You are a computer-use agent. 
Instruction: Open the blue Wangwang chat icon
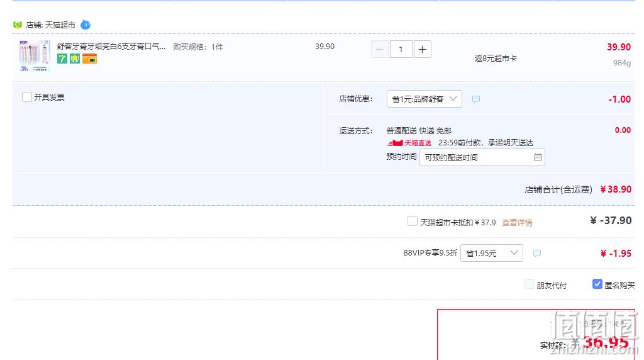click(86, 25)
